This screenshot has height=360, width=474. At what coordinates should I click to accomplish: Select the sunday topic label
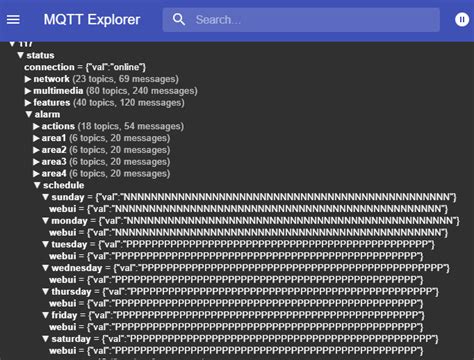pos(68,197)
